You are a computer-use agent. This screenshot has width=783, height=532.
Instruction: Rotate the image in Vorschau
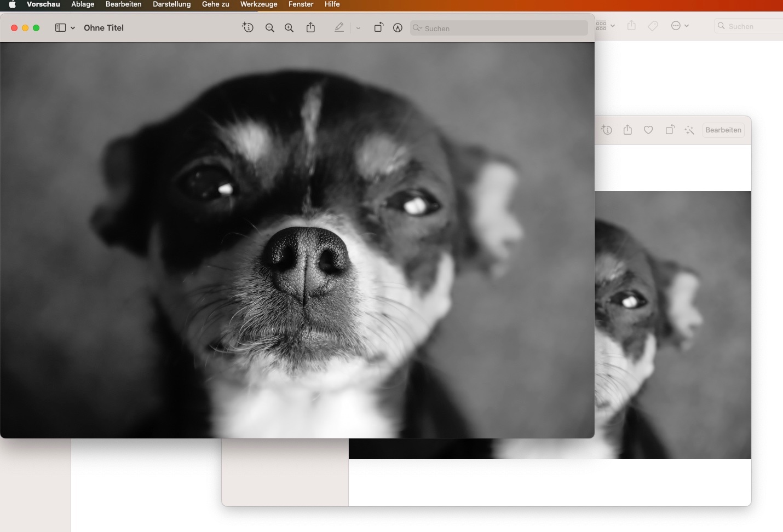378,27
